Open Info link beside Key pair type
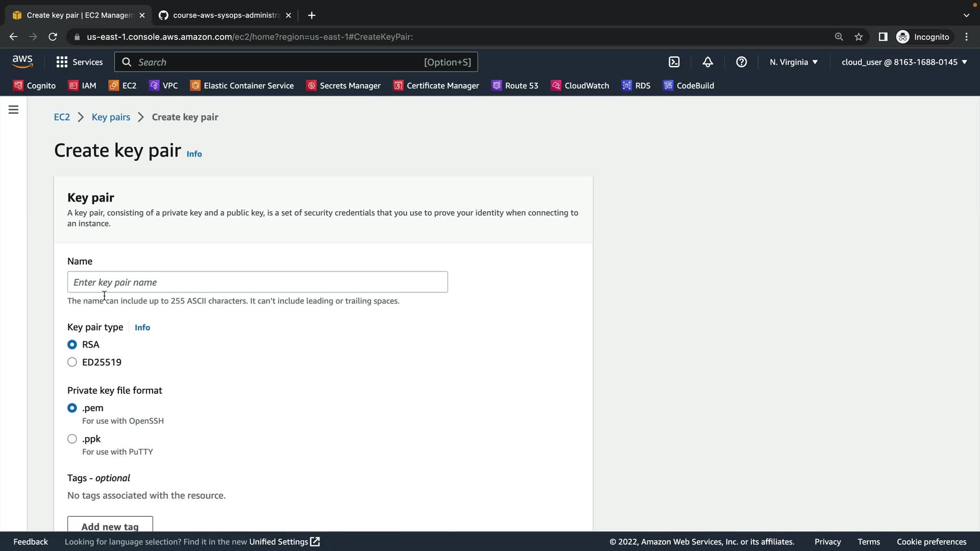Image resolution: width=980 pixels, height=551 pixels. 142,328
